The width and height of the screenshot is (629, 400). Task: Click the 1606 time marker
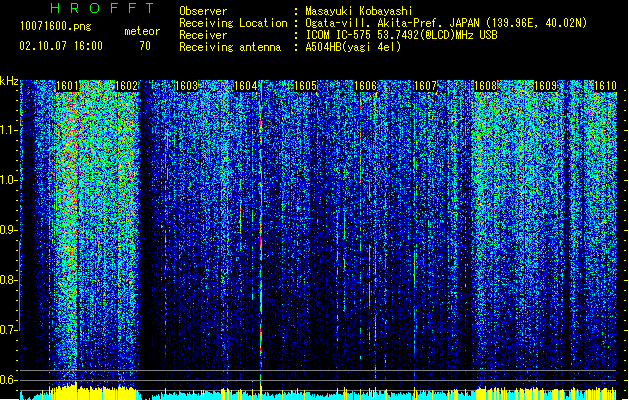coord(365,86)
